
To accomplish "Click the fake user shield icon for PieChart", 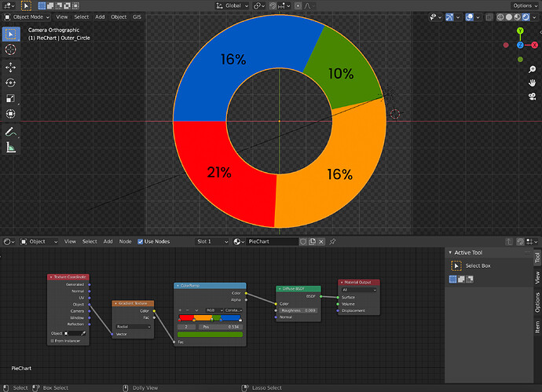I will click(x=303, y=242).
